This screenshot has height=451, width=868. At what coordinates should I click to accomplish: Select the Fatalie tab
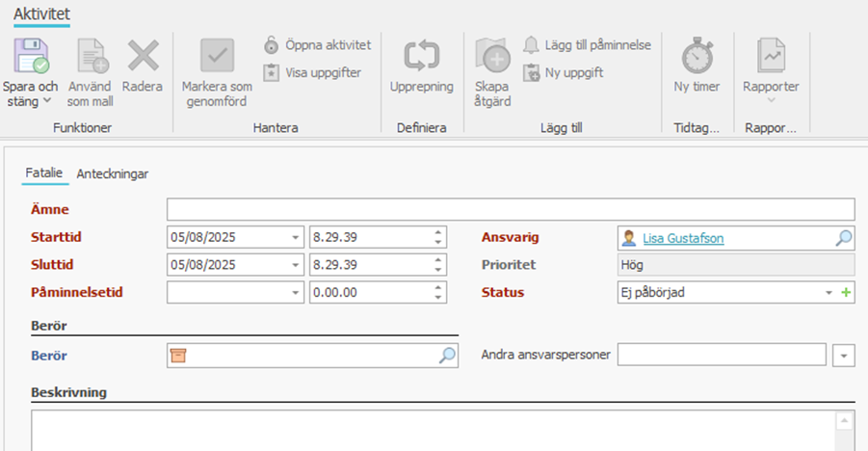pyautogui.click(x=44, y=172)
